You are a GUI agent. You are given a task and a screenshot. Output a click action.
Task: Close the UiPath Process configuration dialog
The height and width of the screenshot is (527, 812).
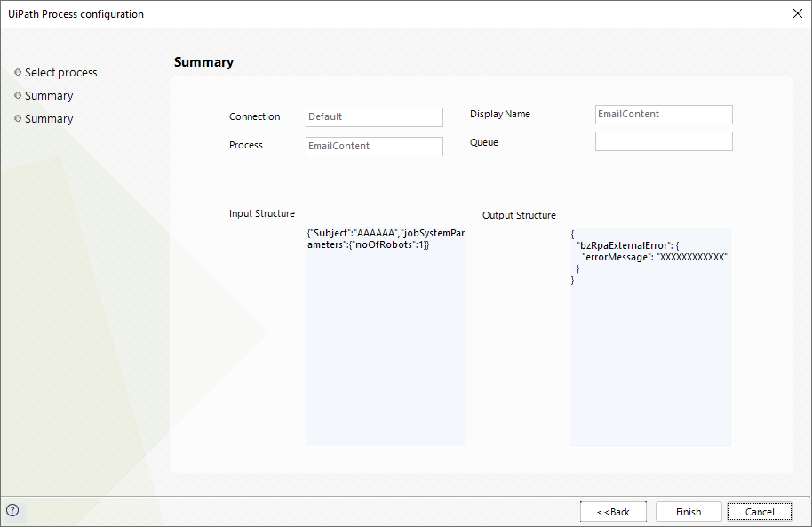pos(798,13)
